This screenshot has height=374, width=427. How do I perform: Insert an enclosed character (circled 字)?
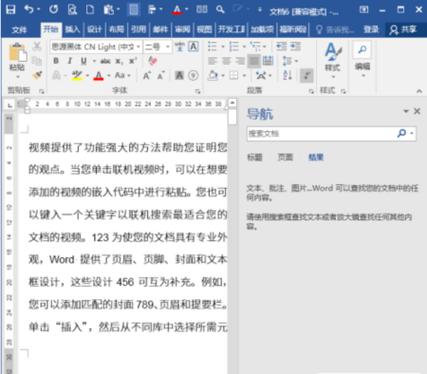pyautogui.click(x=193, y=76)
